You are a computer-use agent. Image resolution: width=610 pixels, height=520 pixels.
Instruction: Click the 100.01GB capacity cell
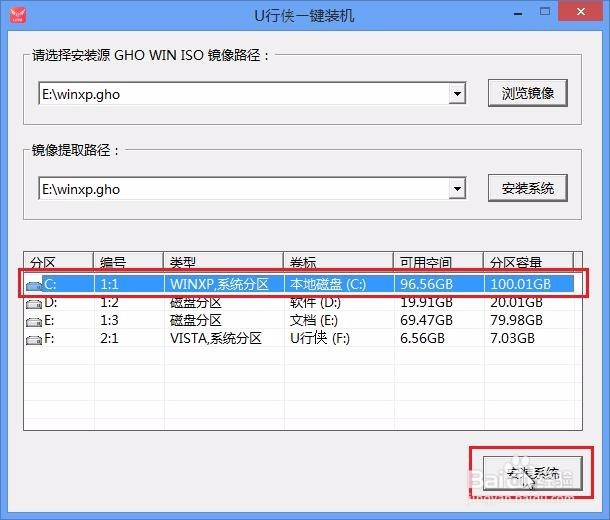tap(520, 284)
